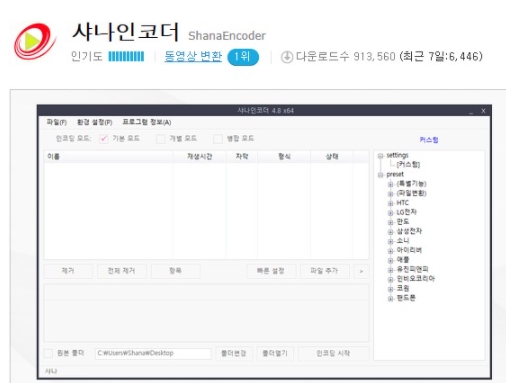Viewport: 506px width, 383px height.
Task: Open the 환경 설정(P) menu
Action: click(95, 122)
